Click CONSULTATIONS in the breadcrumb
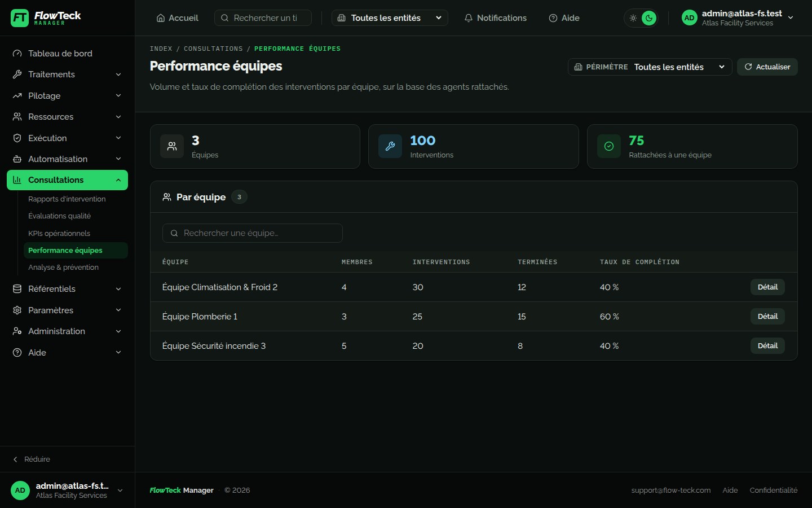The height and width of the screenshot is (508, 812). click(213, 49)
